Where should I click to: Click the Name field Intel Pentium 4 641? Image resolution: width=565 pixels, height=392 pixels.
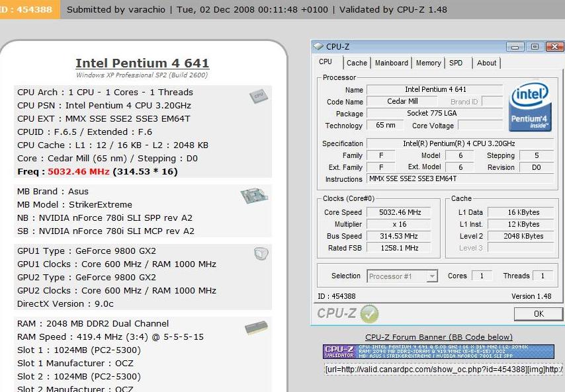tap(435, 89)
